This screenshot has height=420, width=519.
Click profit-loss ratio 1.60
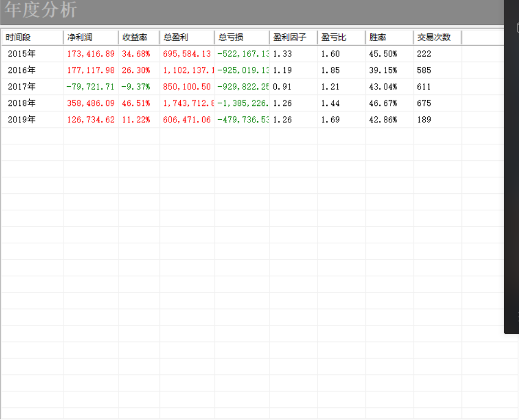pyautogui.click(x=330, y=54)
